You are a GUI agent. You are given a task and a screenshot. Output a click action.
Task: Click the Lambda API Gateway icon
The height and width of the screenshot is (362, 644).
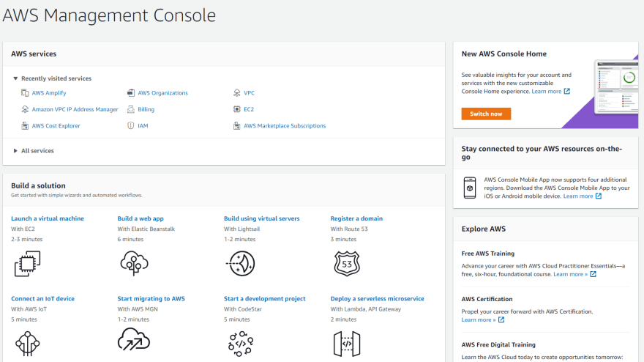[x=347, y=344]
